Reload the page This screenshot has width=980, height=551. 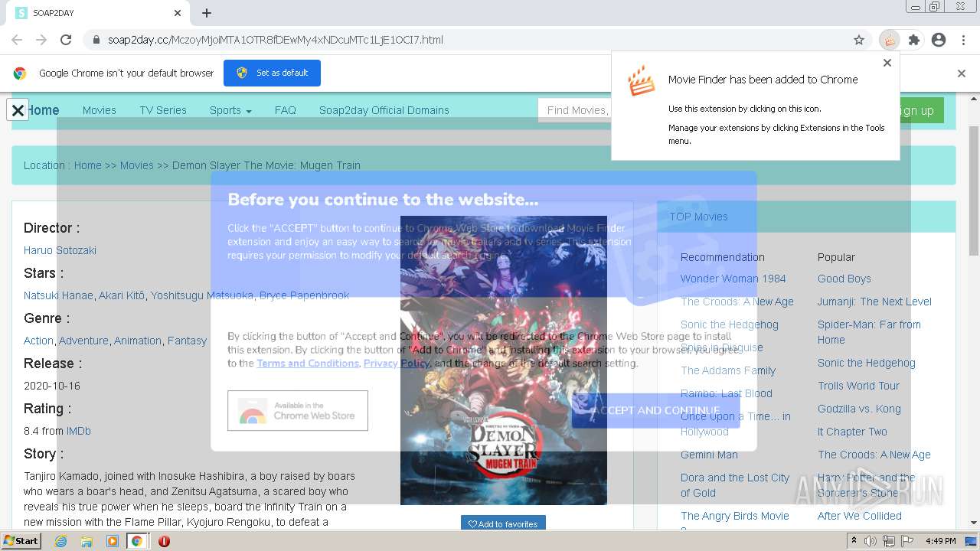point(66,40)
